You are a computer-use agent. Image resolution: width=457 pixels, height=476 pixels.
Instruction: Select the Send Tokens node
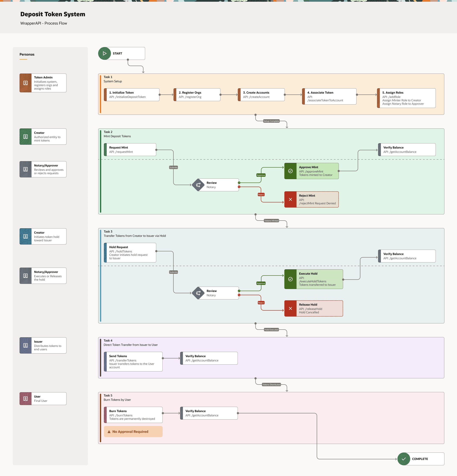point(133,362)
